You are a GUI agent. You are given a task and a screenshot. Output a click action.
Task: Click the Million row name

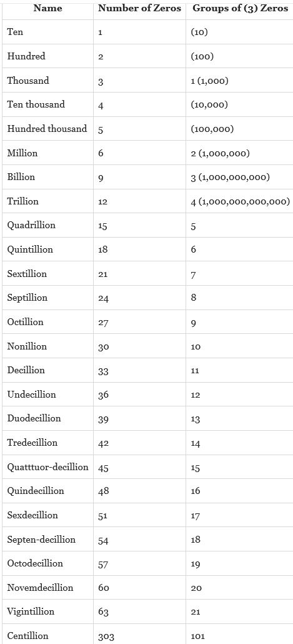click(22, 153)
